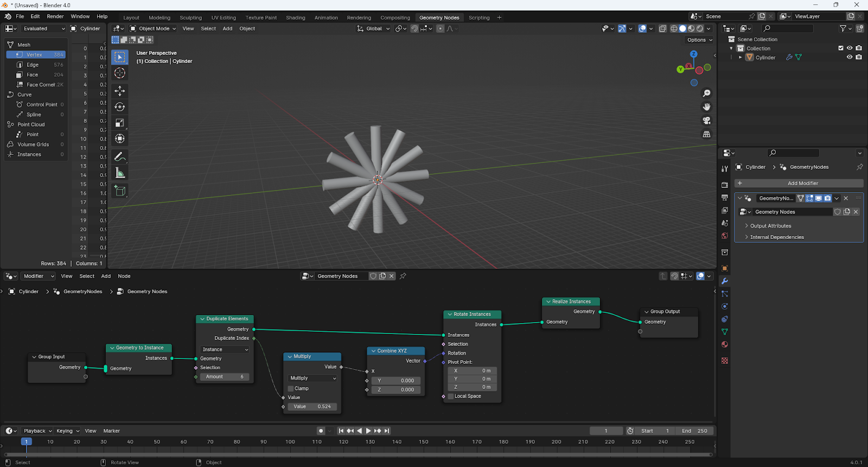Open the Render properties tab icon
This screenshot has width=868, height=467.
725,185
